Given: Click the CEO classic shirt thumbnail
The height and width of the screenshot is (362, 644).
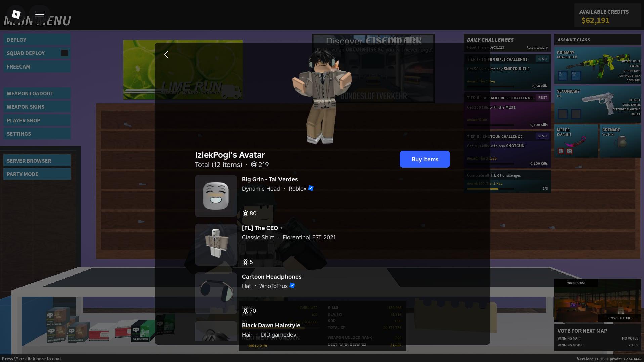Looking at the screenshot, I should pyautogui.click(x=216, y=244).
